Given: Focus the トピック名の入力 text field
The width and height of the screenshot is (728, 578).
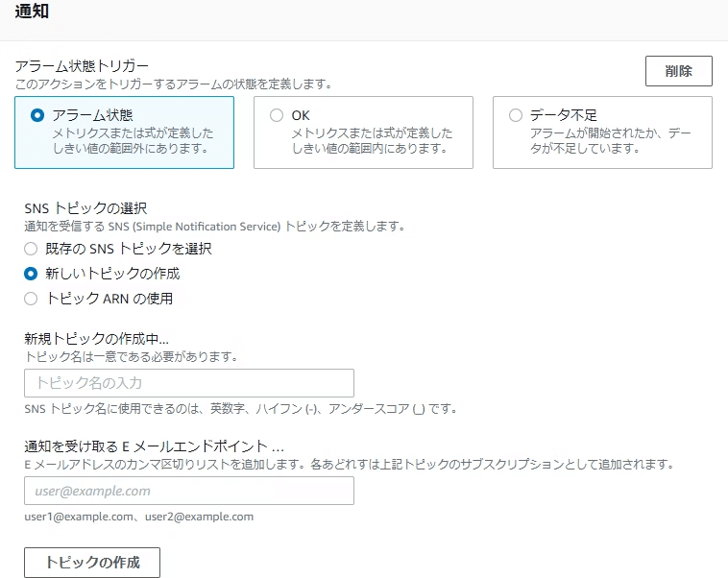Looking at the screenshot, I should tap(189, 383).
